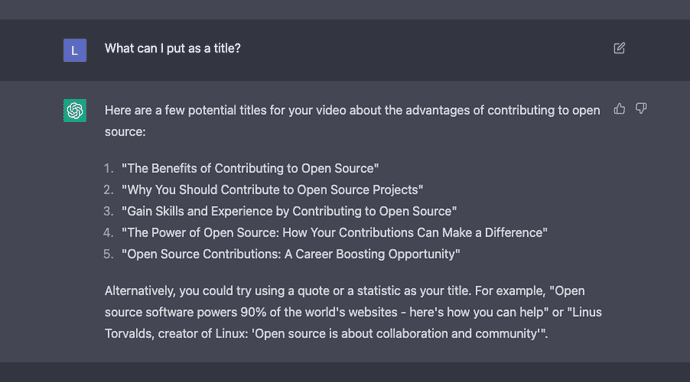The width and height of the screenshot is (690, 382).
Task: Click list number 5 marker
Action: 108,254
